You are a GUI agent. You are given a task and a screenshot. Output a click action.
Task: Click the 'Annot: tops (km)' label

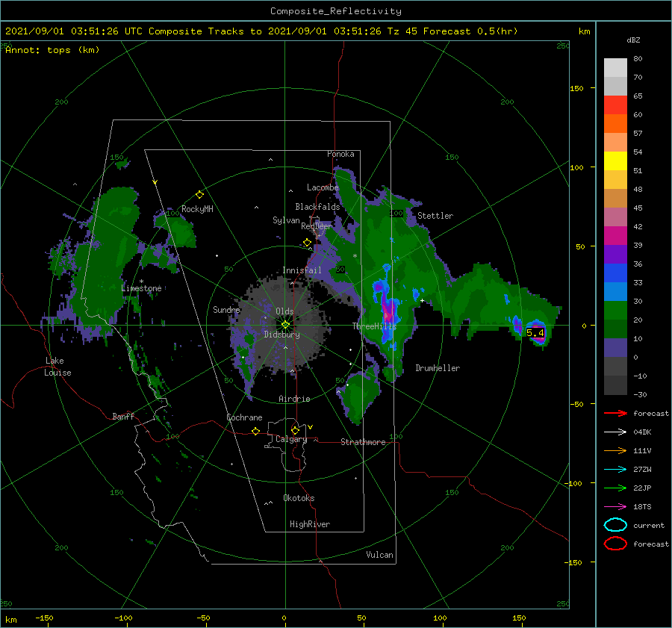point(52,50)
